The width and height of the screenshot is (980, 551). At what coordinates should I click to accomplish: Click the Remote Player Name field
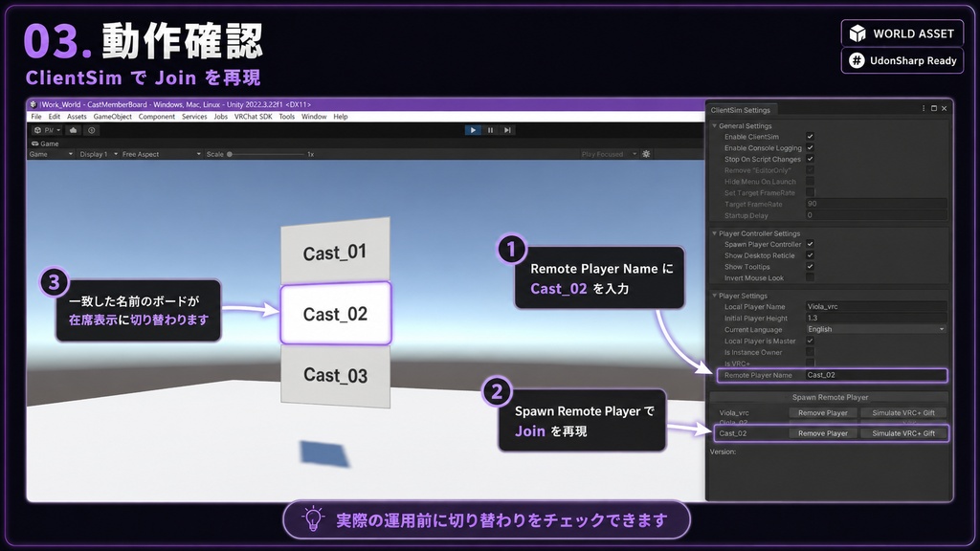coord(877,375)
